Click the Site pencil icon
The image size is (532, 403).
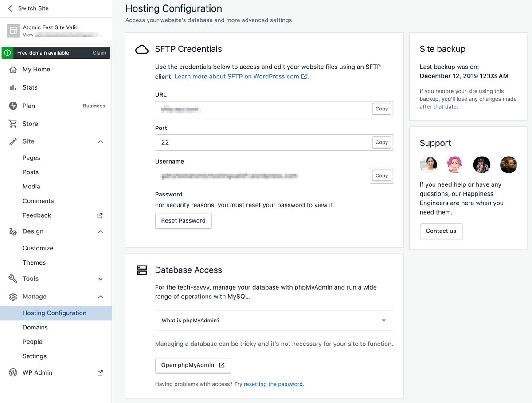pyautogui.click(x=13, y=141)
